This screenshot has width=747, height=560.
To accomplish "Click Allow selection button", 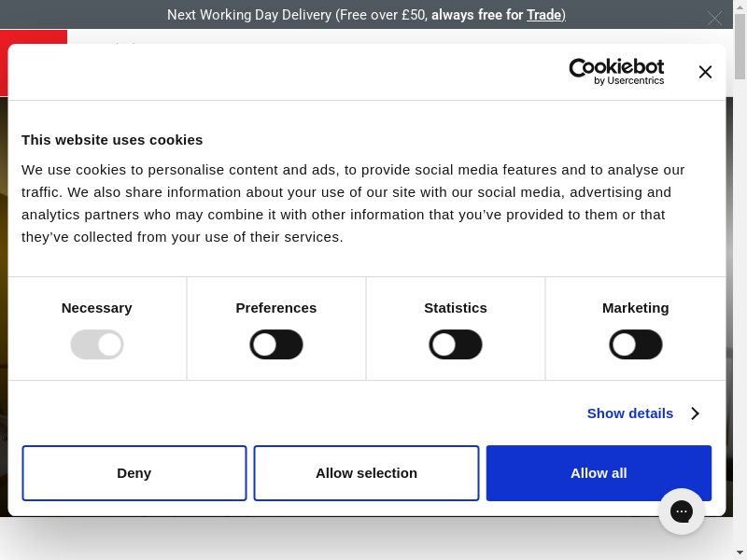I will coord(366,473).
